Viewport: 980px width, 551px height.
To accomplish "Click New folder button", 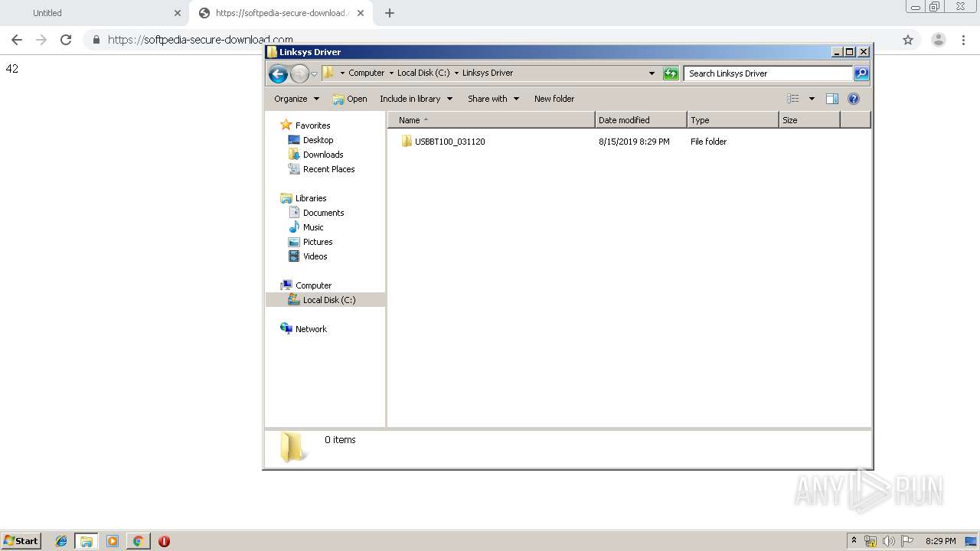I will coord(554,99).
